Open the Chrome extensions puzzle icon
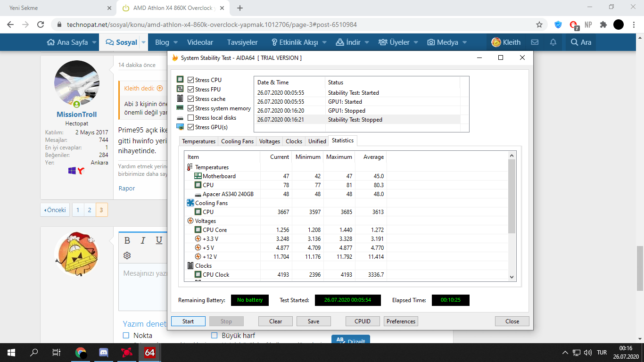 tap(603, 25)
